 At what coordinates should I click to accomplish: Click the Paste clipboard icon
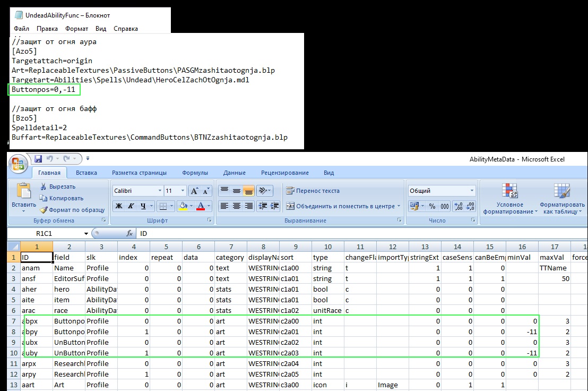tap(24, 190)
